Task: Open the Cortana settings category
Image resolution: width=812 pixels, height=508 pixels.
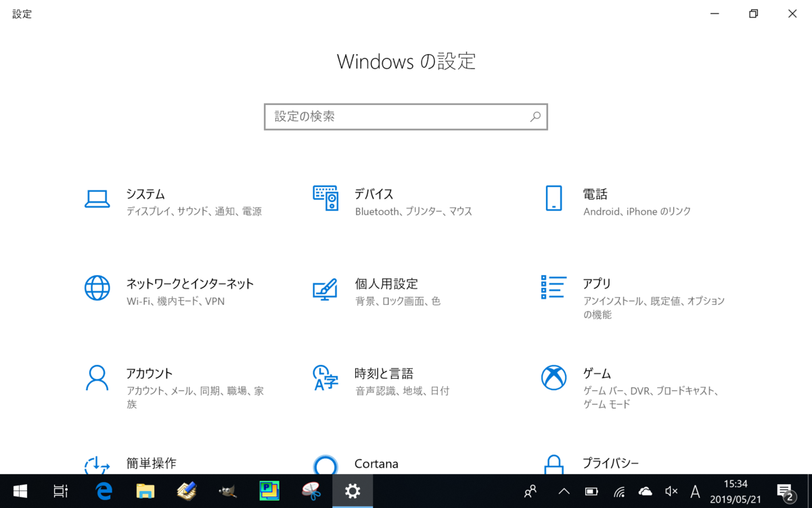Action: pos(356,464)
